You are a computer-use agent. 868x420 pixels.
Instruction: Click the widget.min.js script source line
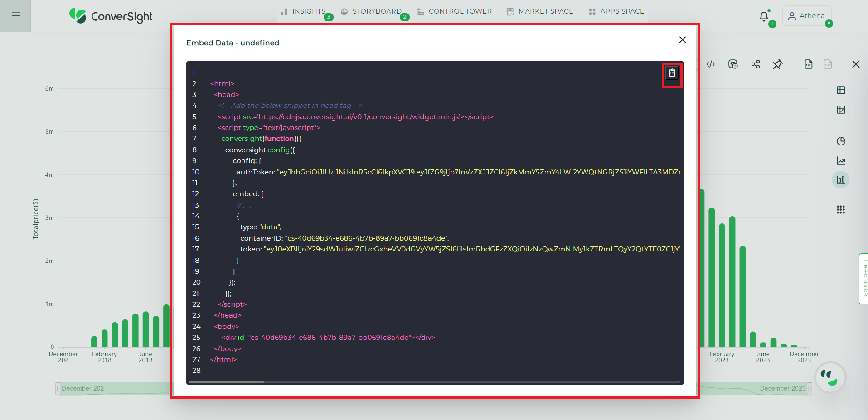355,117
